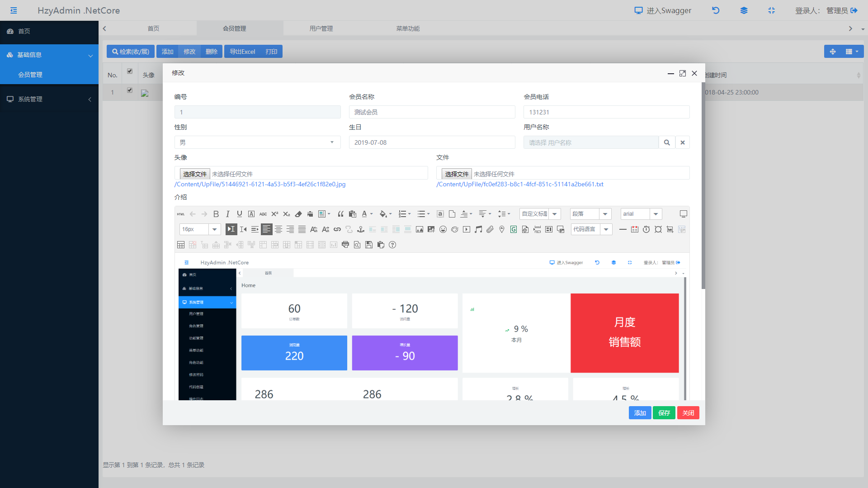Image resolution: width=868 pixels, height=488 pixels.
Task: Open the uploaded .jpg avatar file link
Action: coord(260,184)
